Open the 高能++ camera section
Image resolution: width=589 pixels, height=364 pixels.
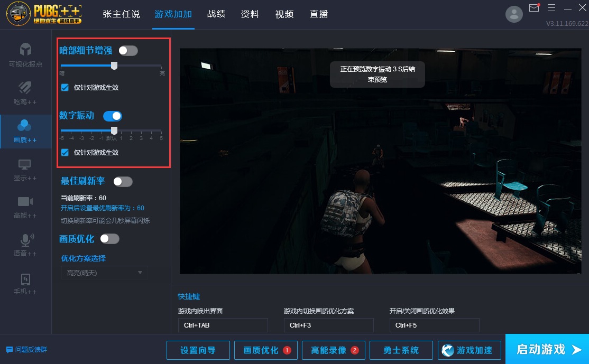pyautogui.click(x=25, y=208)
